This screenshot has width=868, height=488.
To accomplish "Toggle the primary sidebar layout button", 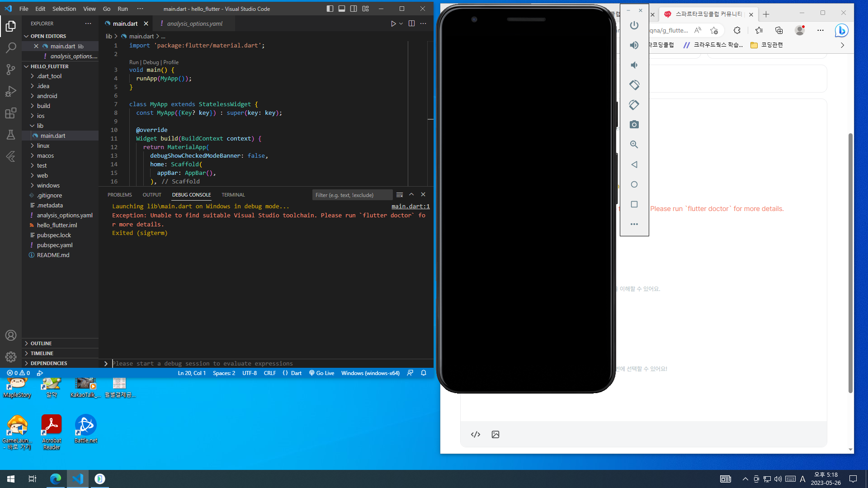I will (x=330, y=9).
